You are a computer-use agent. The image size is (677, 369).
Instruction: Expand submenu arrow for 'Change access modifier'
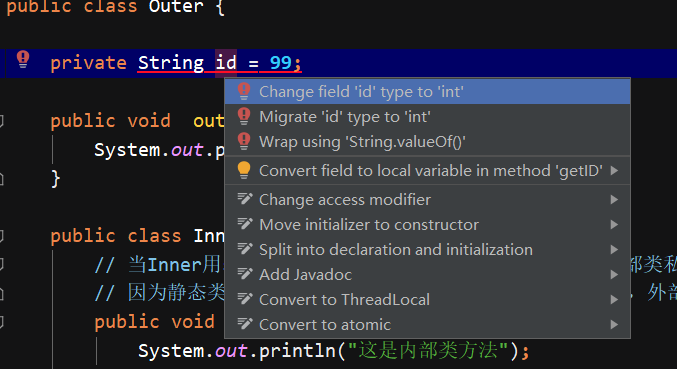[614, 199]
